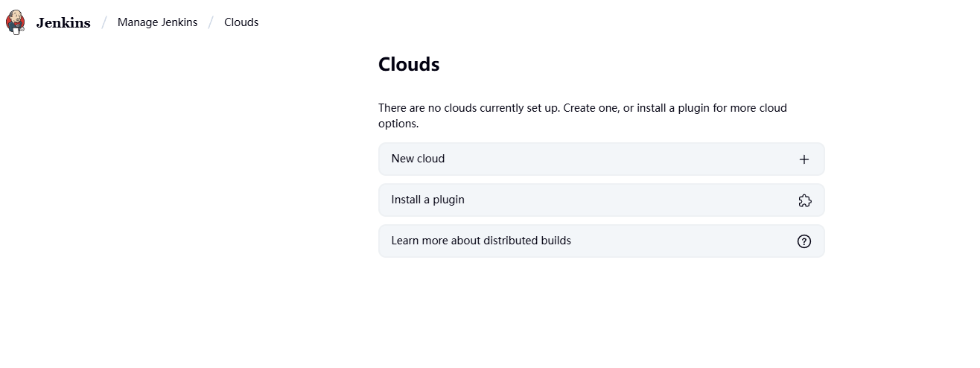Open the Jenkins wordmark home link

[63, 22]
